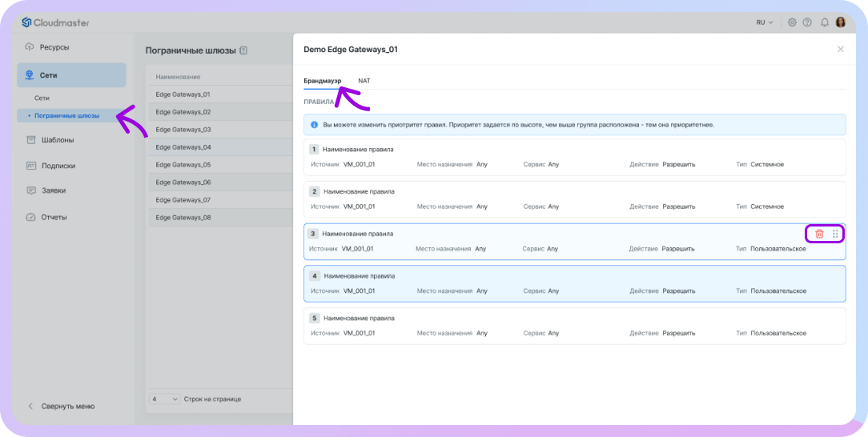Open Ресурсы in the sidebar
Screen dimensions: 868x437
click(x=54, y=46)
